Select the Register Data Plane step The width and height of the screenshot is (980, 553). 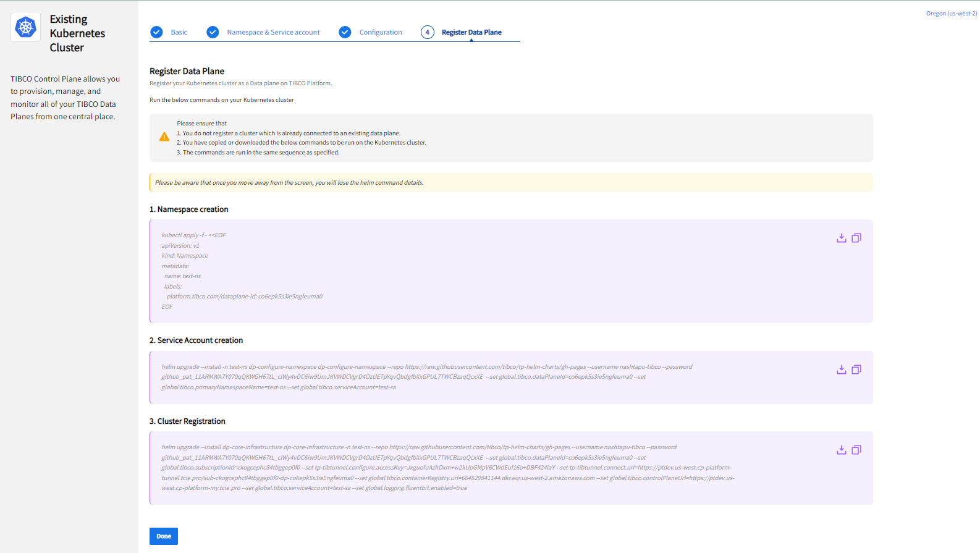471,32
